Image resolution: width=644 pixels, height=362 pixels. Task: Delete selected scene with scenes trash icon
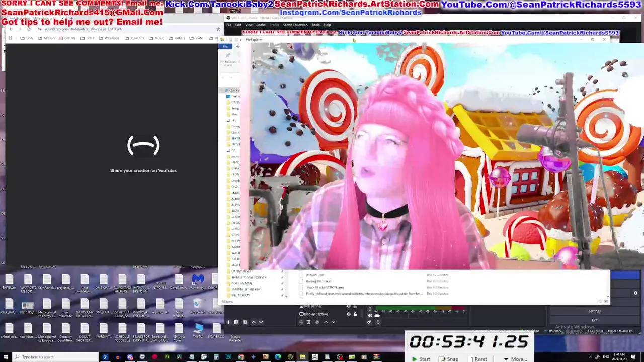pyautogui.click(x=236, y=322)
